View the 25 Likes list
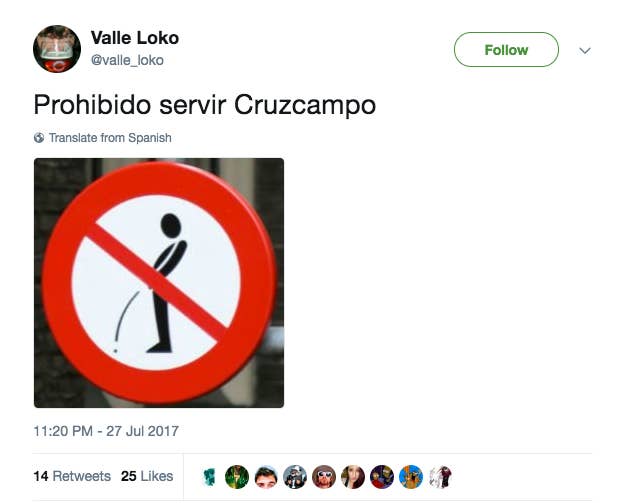This screenshot has width=629, height=503. pyautogui.click(x=147, y=476)
